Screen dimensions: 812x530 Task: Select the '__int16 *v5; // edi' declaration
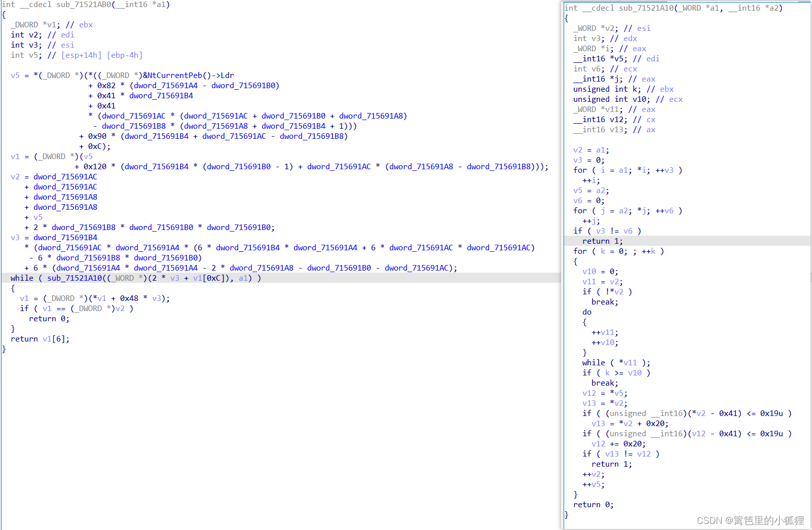pos(616,59)
